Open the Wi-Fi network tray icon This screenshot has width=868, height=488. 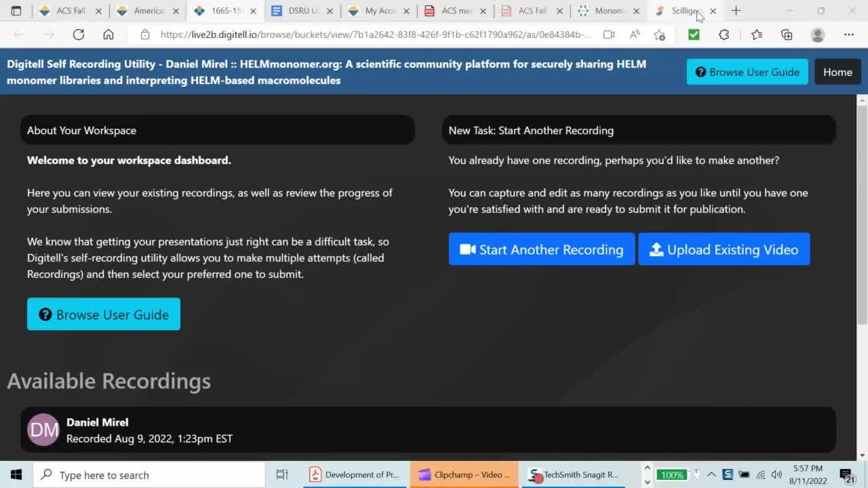pyautogui.click(x=761, y=474)
